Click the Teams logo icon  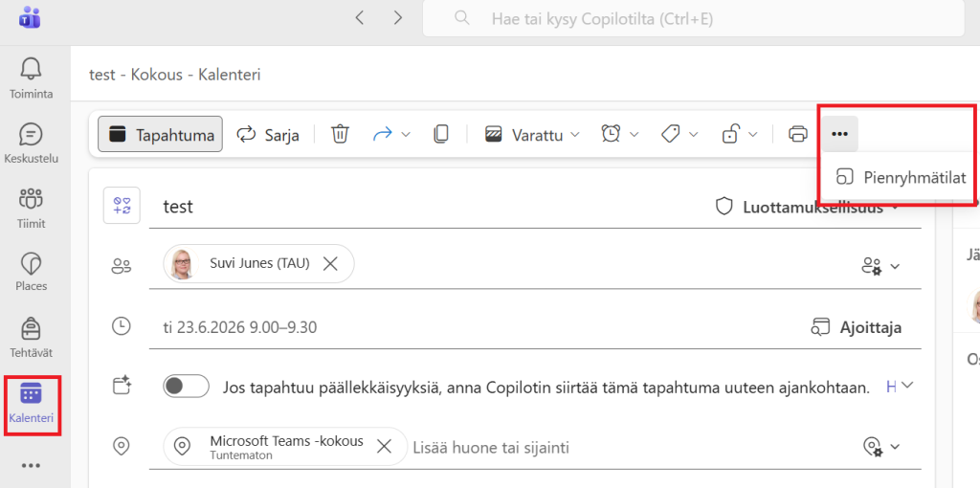pyautogui.click(x=30, y=17)
